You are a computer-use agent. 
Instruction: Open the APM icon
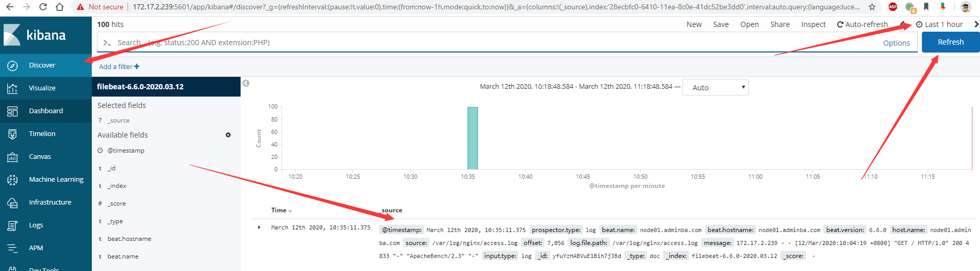coord(12,248)
